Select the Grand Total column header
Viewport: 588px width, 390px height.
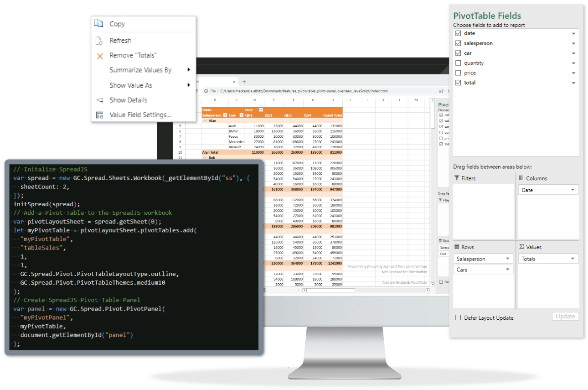333,115
